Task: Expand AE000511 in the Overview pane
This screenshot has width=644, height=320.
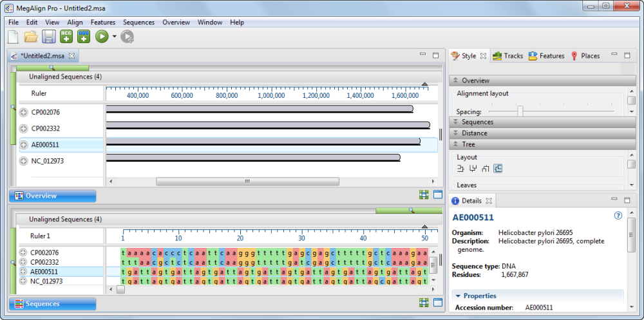Action: click(x=24, y=145)
